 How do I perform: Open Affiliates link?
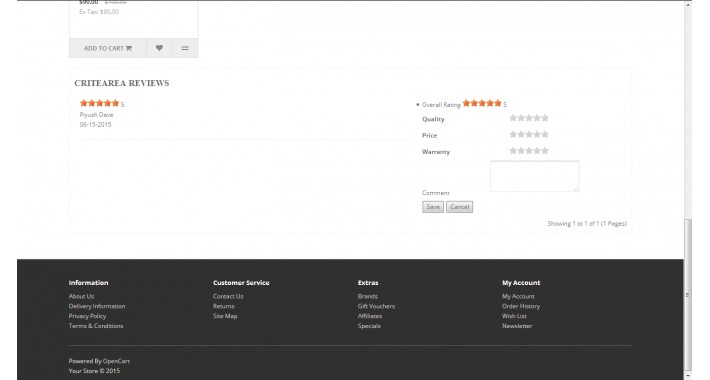(x=370, y=316)
